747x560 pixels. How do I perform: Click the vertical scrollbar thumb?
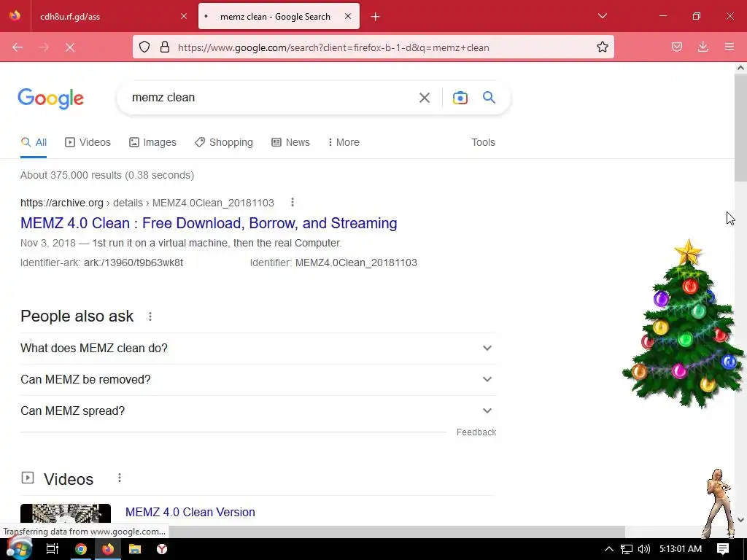pos(740,128)
